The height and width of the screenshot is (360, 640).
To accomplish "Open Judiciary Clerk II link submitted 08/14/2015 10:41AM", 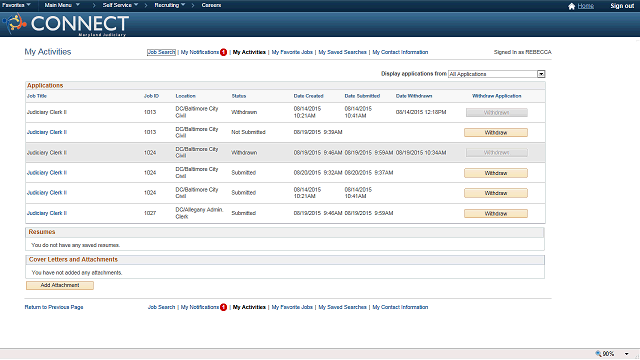I will tap(47, 193).
